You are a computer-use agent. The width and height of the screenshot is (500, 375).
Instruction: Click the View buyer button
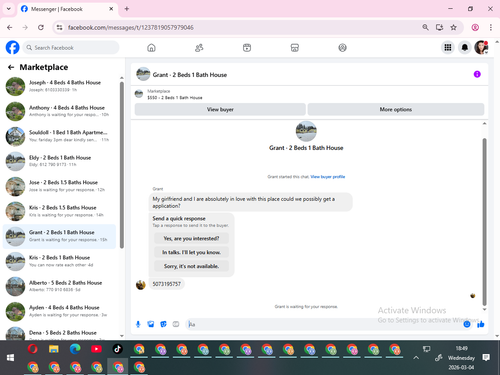[x=220, y=109]
